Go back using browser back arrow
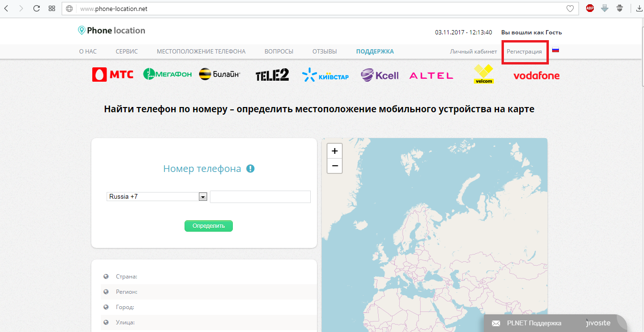 (6, 9)
